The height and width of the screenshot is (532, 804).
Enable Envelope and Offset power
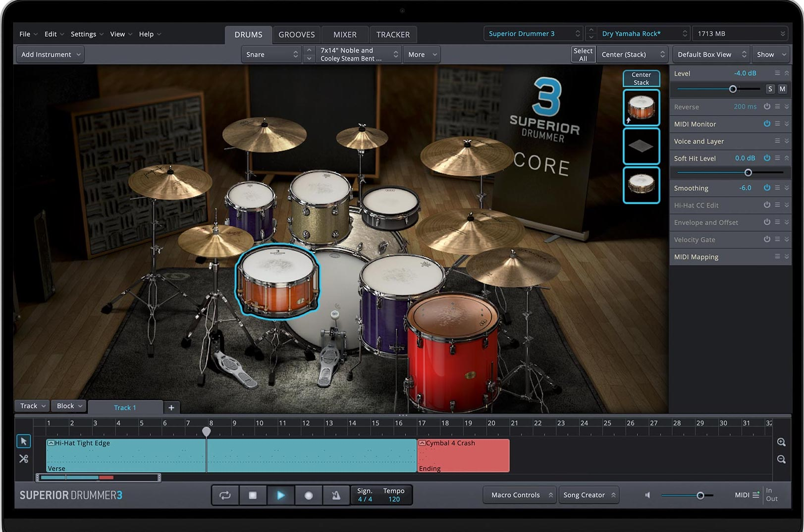pyautogui.click(x=767, y=222)
